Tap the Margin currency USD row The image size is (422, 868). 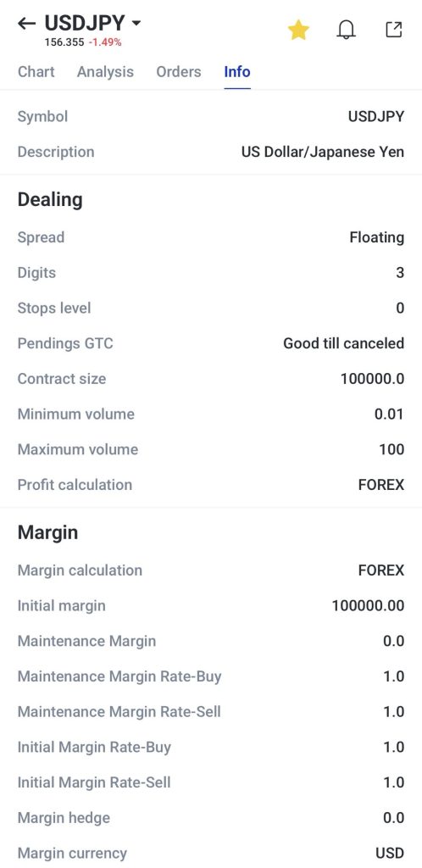[x=211, y=853]
